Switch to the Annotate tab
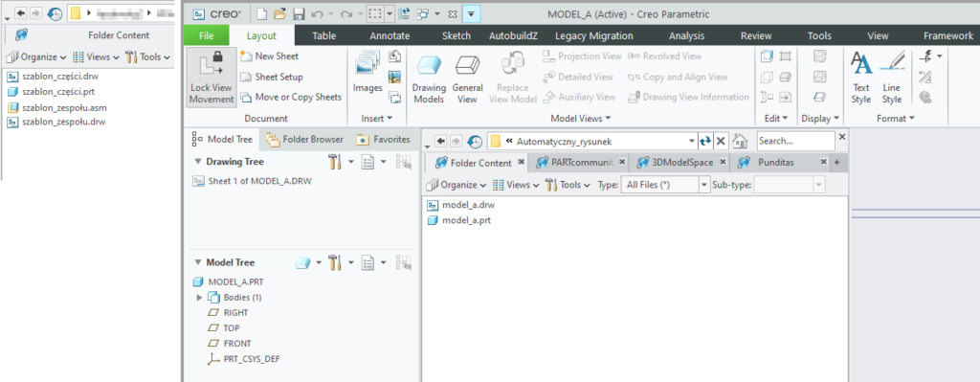 390,35
